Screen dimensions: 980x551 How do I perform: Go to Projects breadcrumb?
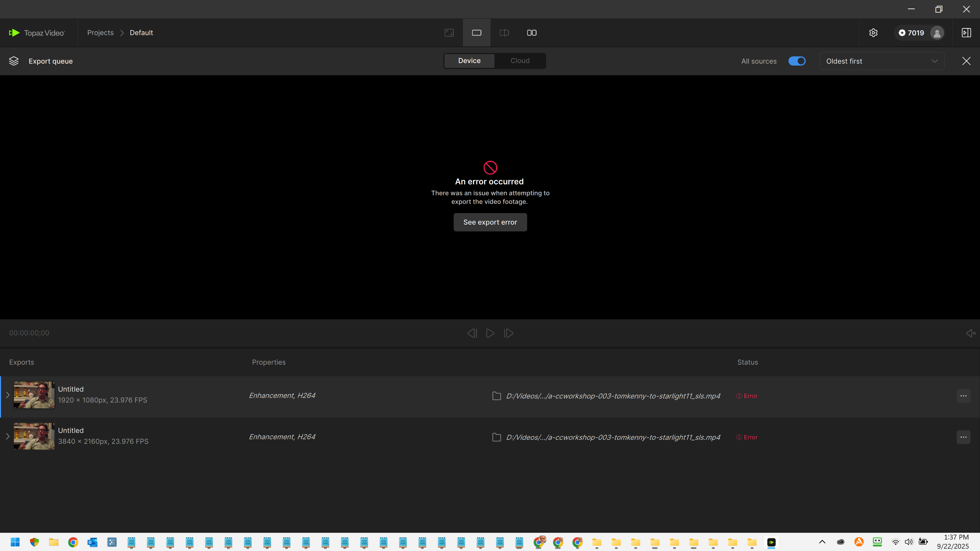pyautogui.click(x=100, y=33)
